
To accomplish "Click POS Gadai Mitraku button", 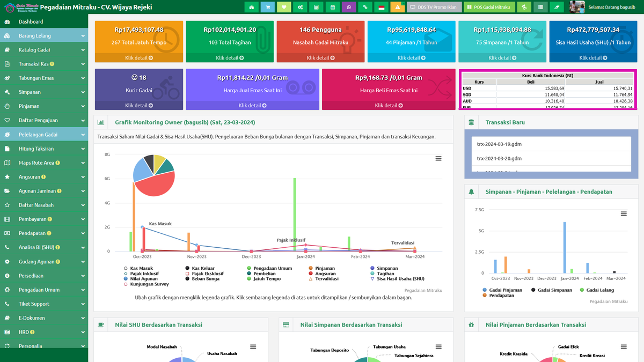I will click(489, 7).
